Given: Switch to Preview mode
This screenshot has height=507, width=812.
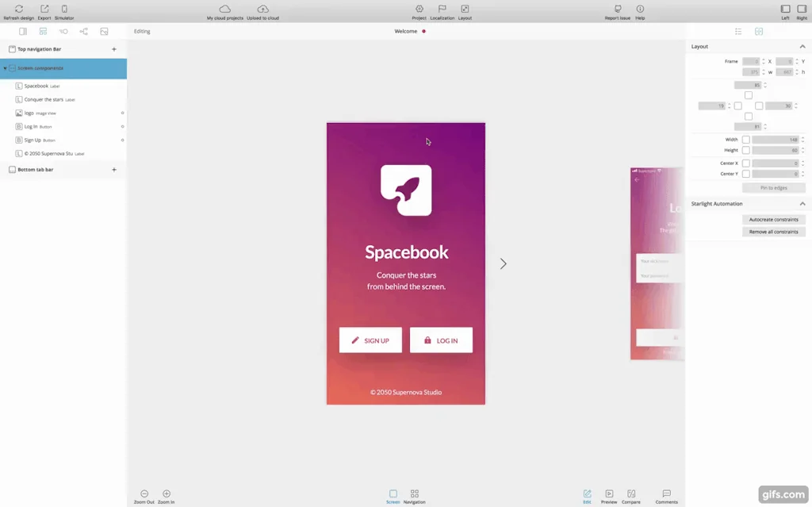Looking at the screenshot, I should click(x=609, y=494).
